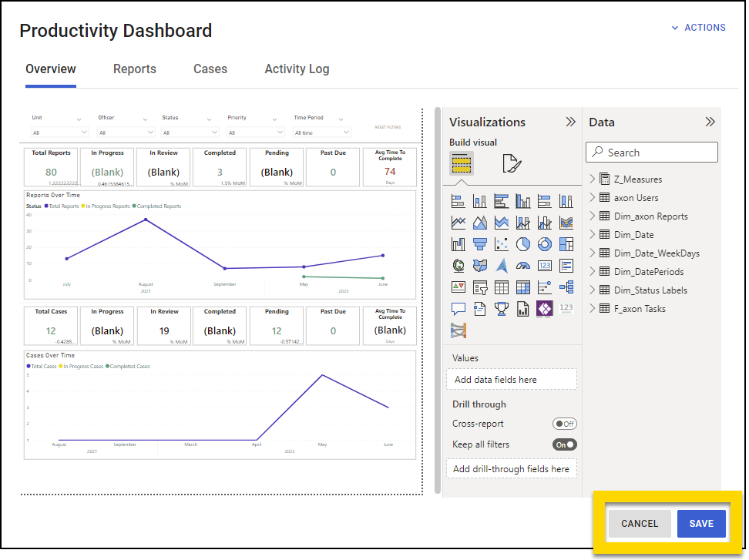Select the treemap visual

(x=566, y=243)
